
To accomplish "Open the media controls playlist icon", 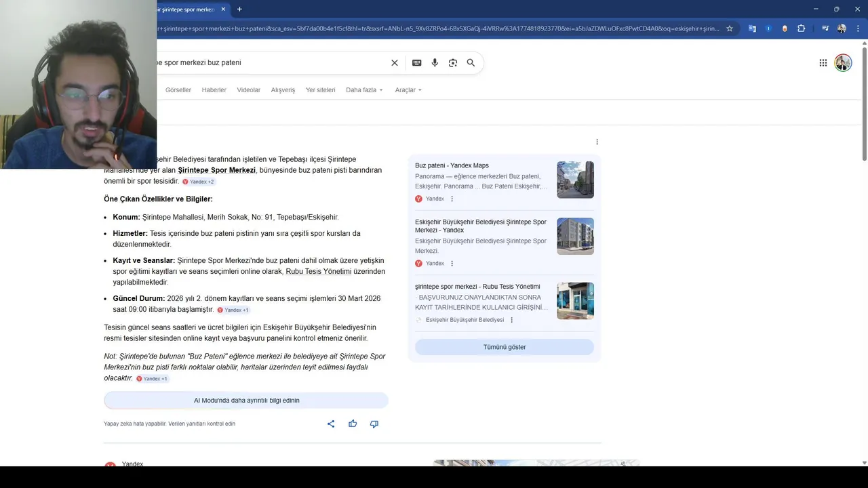I will click(x=825, y=28).
